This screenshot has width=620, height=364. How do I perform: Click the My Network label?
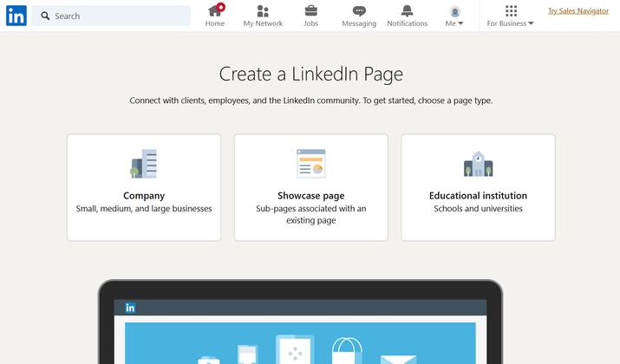pos(263,23)
